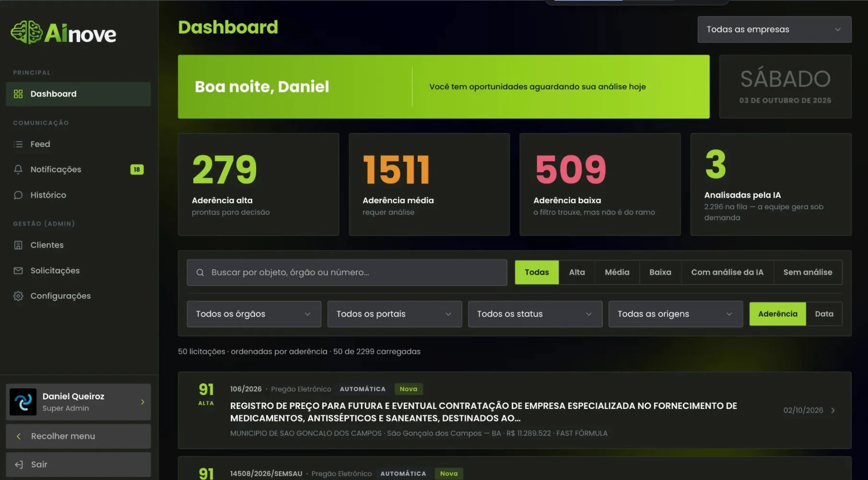Sort list by Data
Screen dimensions: 868x480
click(824, 314)
